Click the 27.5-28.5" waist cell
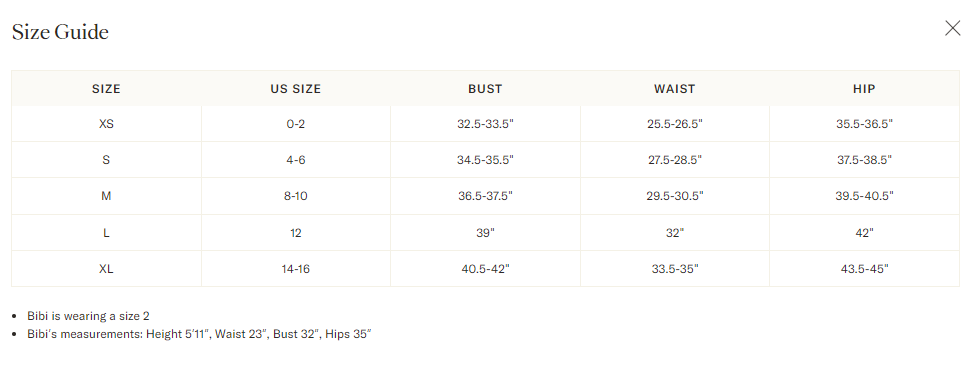 674,160
